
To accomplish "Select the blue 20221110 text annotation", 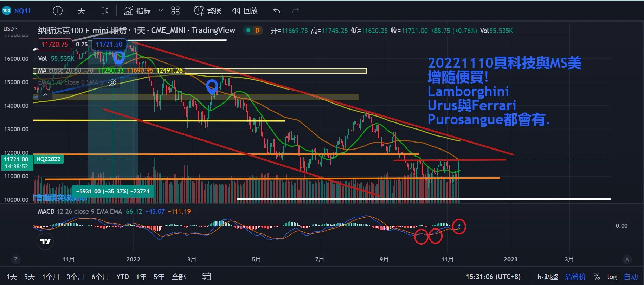I will click(504, 91).
